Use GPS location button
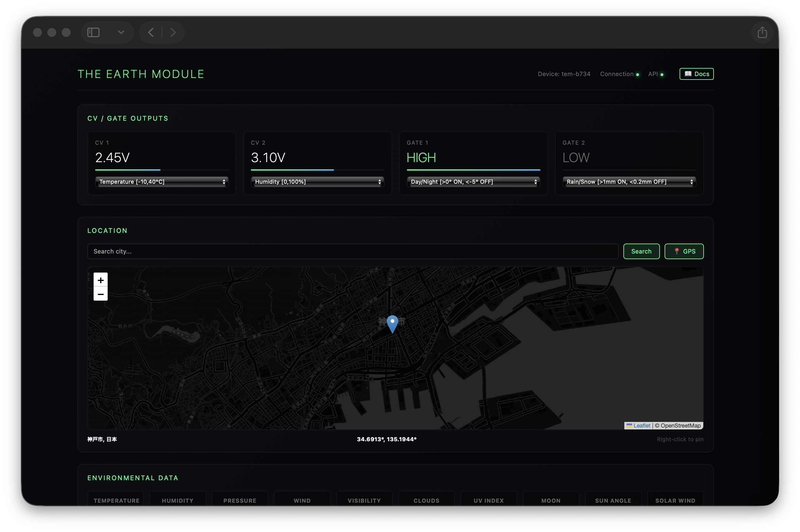Image resolution: width=800 pixels, height=532 pixels. pos(684,251)
